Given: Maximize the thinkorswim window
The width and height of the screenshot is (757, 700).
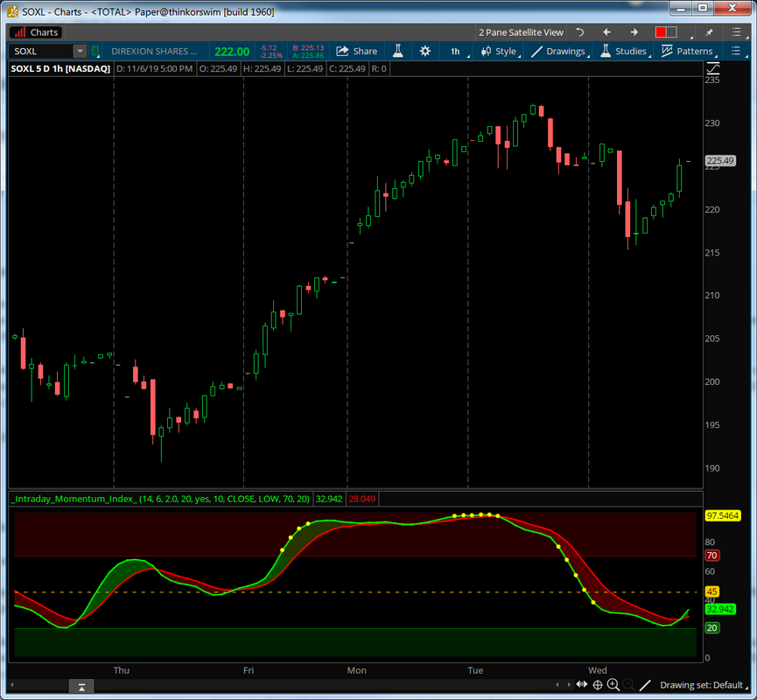Looking at the screenshot, I should click(703, 8).
